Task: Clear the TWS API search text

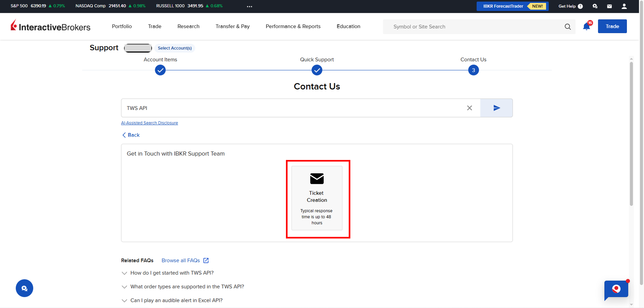Action: 469,108
